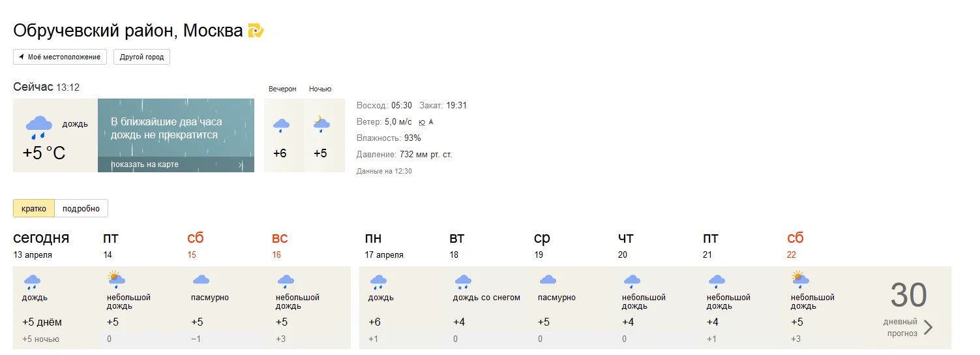Click the yellow swirl icon beside Москва
980x355 pixels.
point(256,31)
